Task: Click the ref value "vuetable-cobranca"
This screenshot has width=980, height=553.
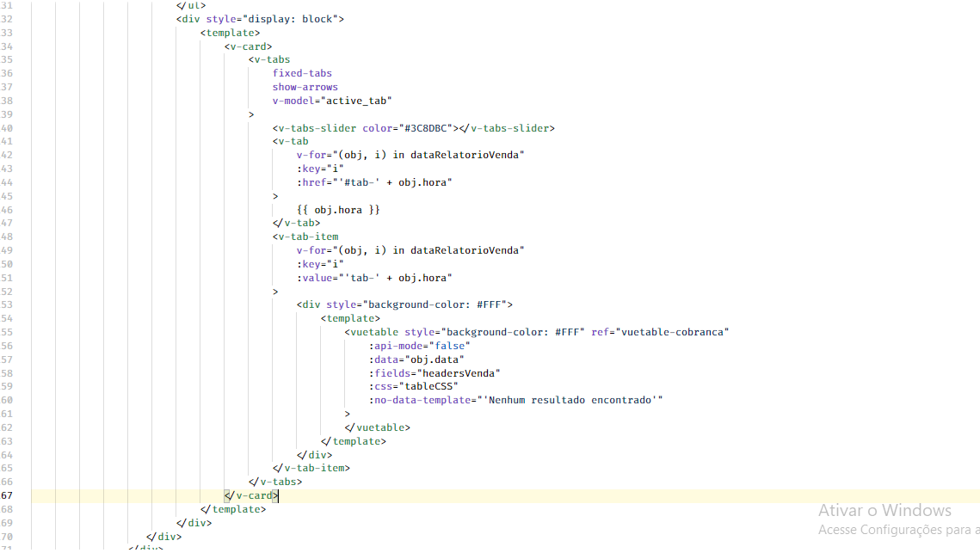Action: click(x=684, y=331)
